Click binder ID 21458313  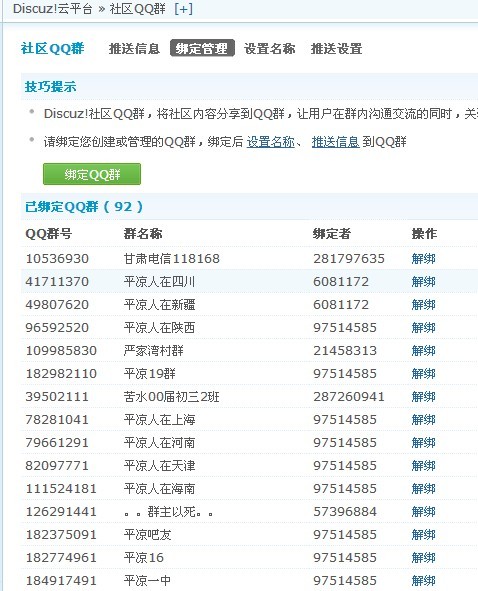(345, 351)
